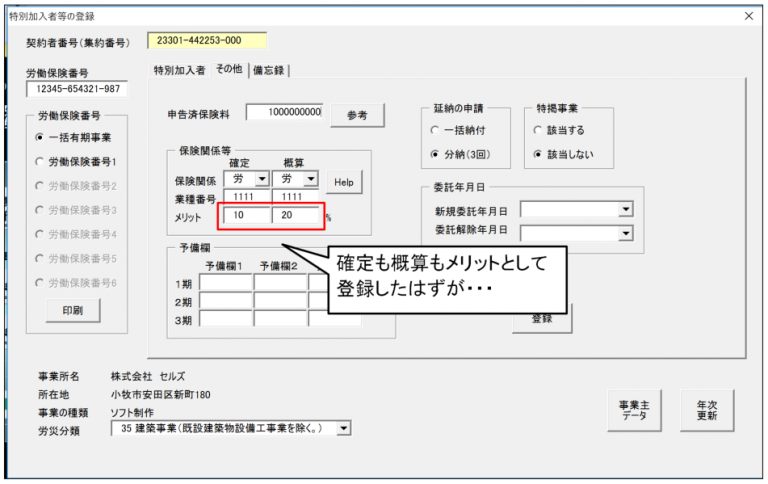Click the 2期 予備欄1 field
768x484 pixels.
pyautogui.click(x=226, y=300)
